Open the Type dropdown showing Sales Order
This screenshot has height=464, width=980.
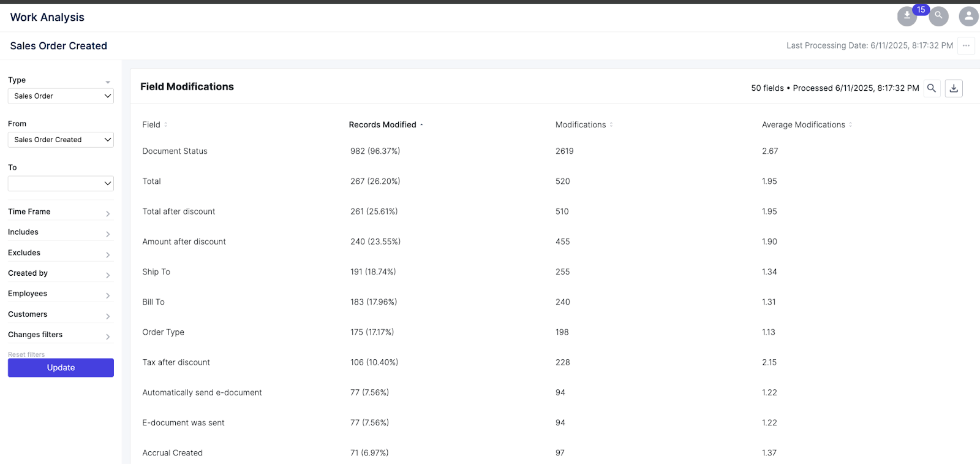[61, 96]
